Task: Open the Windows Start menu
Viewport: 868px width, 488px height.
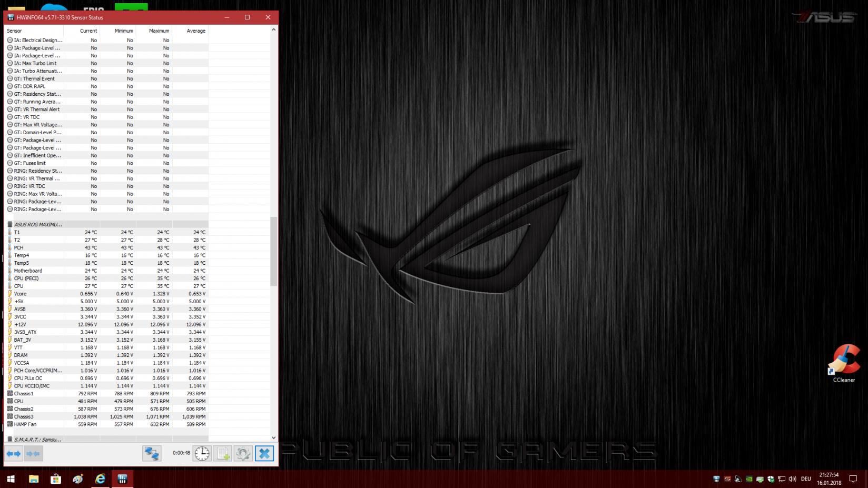Action: (11, 479)
